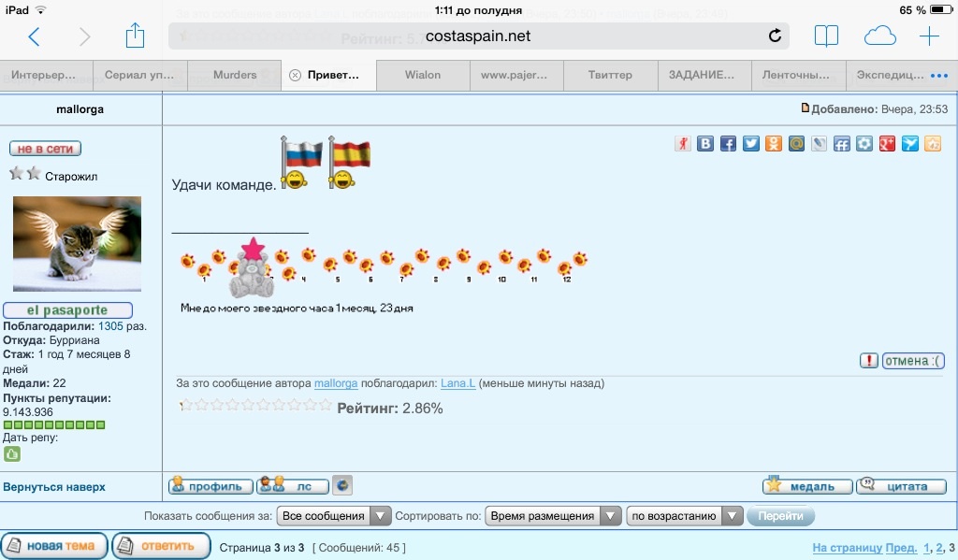Screen dimensions: 958x560
Task: Share post via Odnoklassniki icon
Action: (774, 144)
